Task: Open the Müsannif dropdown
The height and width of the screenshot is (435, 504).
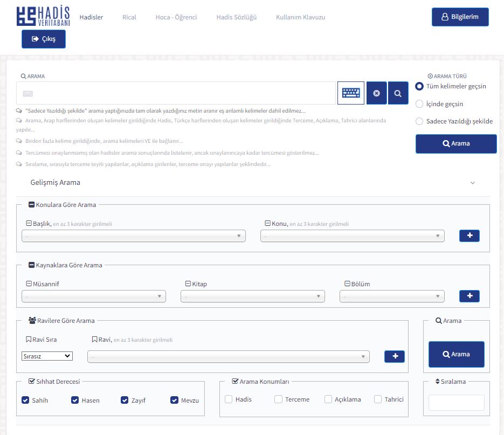Action: click(x=94, y=296)
